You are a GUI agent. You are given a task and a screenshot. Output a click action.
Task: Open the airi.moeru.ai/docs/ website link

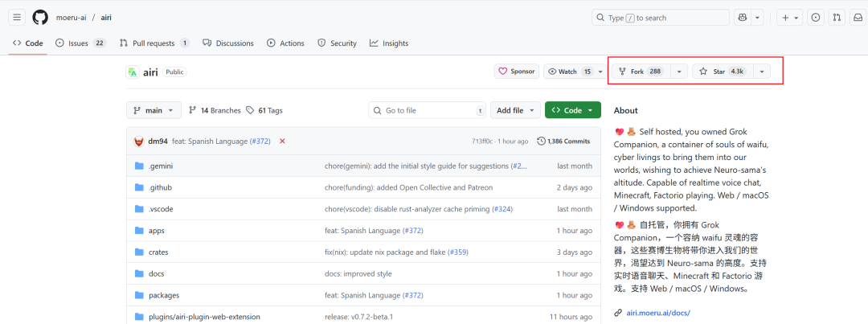pyautogui.click(x=658, y=313)
